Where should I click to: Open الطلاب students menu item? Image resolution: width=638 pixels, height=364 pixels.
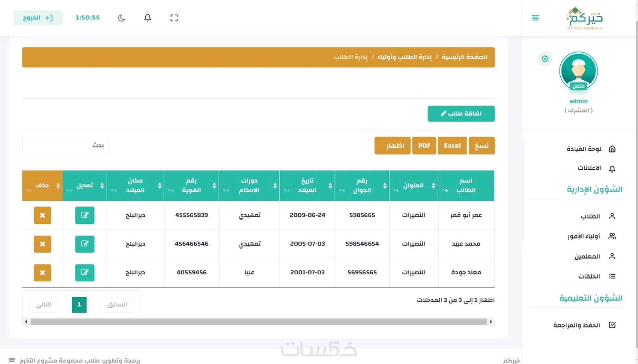[x=591, y=216]
